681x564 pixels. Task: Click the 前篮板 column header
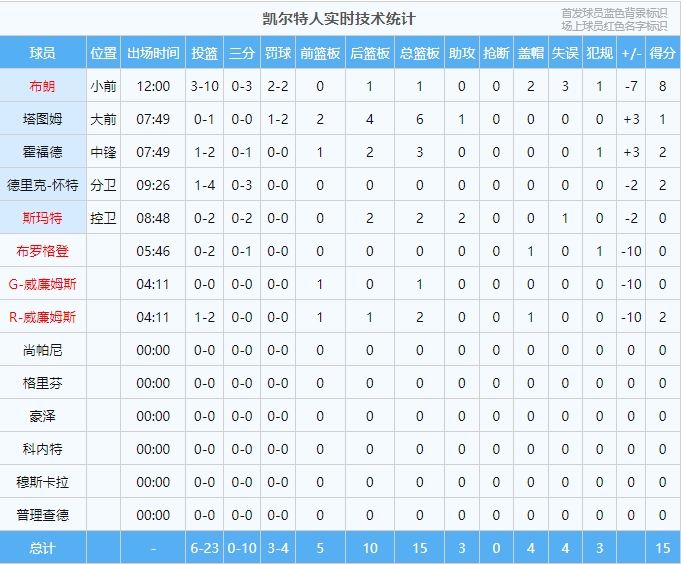coord(320,53)
